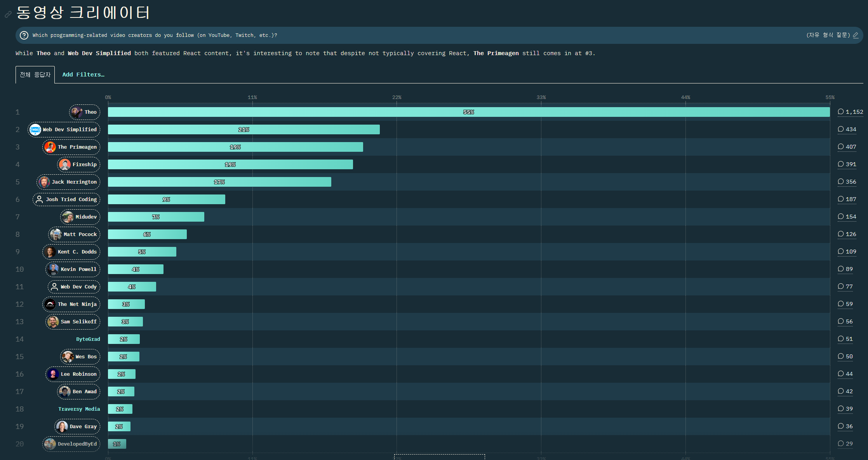Click The Net Ninja avatar icon

click(x=50, y=304)
